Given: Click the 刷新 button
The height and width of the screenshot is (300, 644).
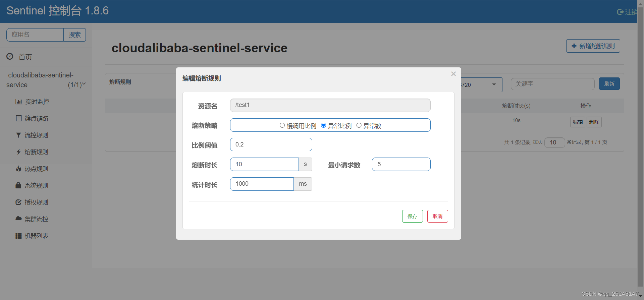Looking at the screenshot, I should coord(609,83).
